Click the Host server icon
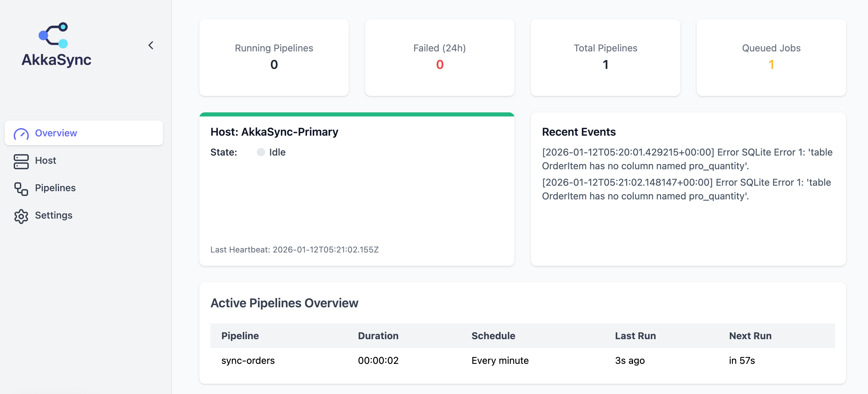This screenshot has height=394, width=868. 21,161
